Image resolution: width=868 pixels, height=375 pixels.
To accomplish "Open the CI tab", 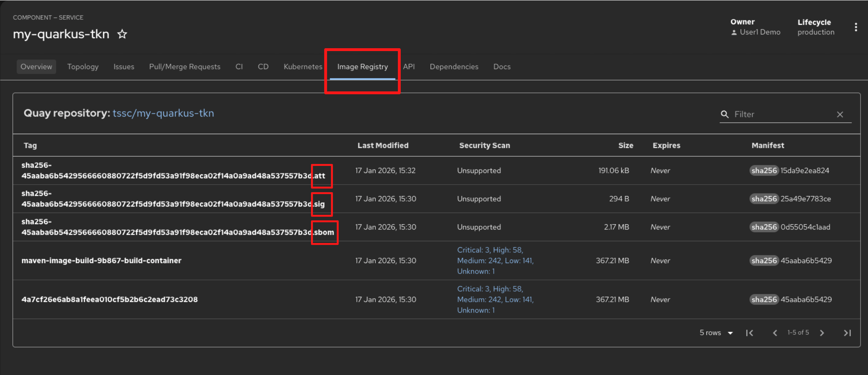I will (x=239, y=67).
